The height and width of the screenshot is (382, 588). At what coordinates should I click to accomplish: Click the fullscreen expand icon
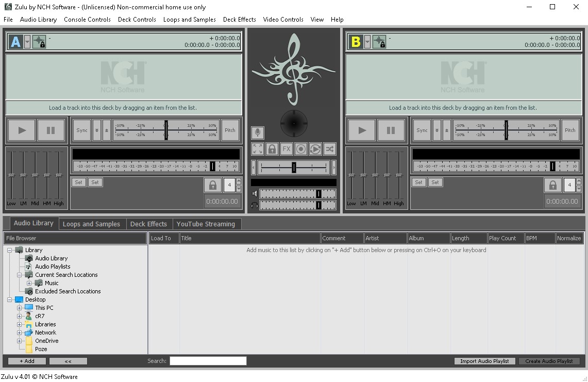point(257,148)
